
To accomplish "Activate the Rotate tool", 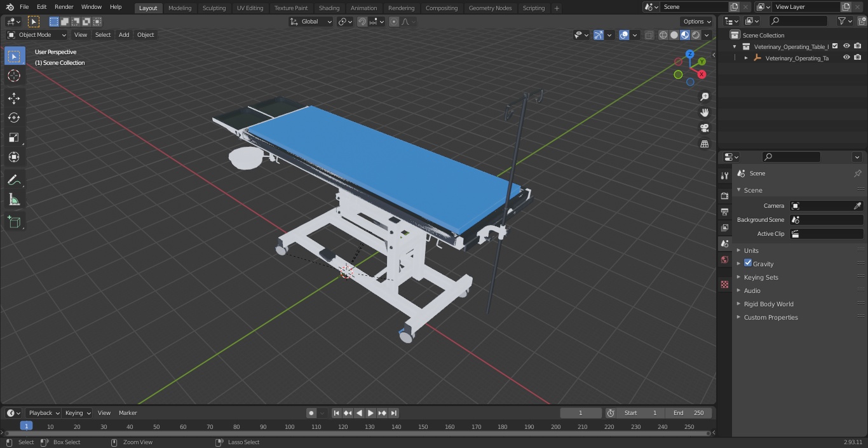I will 14,118.
